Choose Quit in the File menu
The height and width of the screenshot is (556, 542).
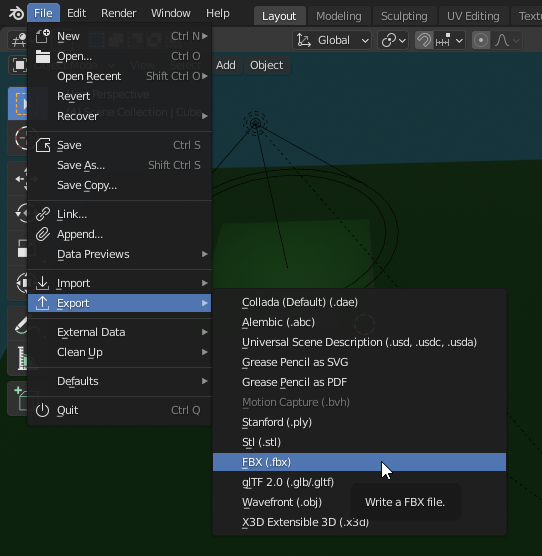119,410
